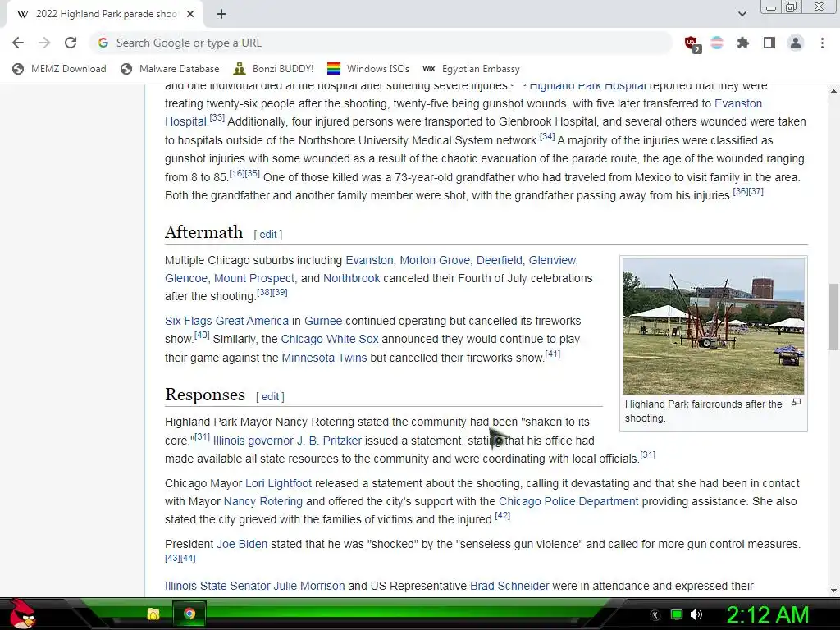This screenshot has height=630, width=840.
Task: Open the Glenview link
Action: 552,260
